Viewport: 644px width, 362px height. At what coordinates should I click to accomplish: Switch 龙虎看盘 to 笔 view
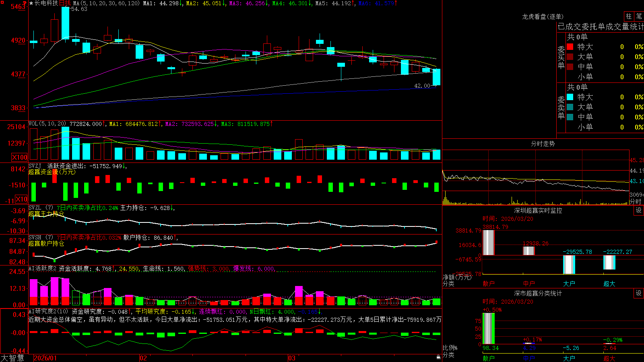(x=639, y=16)
